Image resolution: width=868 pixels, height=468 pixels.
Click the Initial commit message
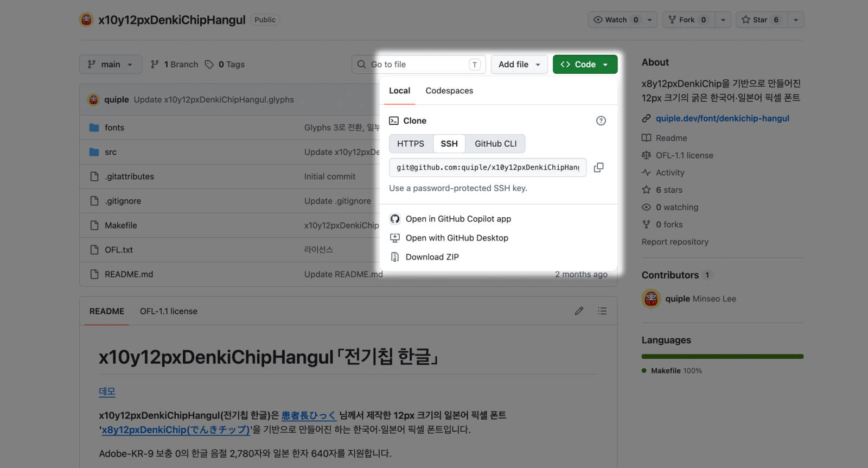pos(330,176)
